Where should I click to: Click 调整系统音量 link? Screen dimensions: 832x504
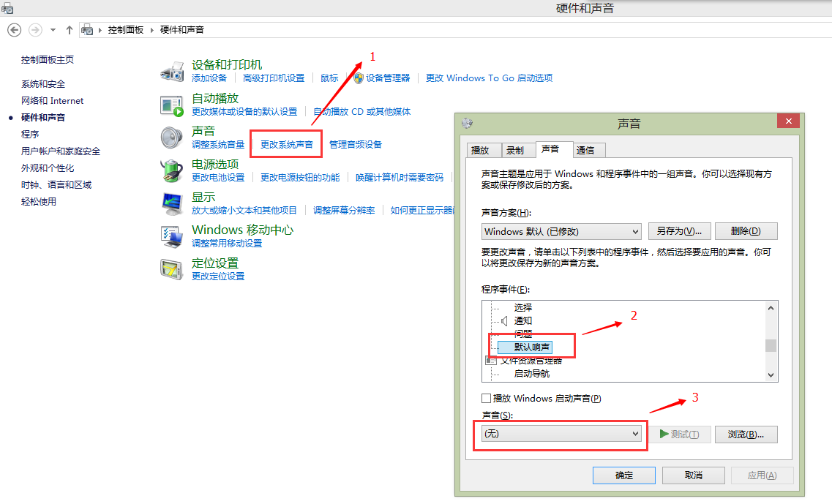[218, 144]
